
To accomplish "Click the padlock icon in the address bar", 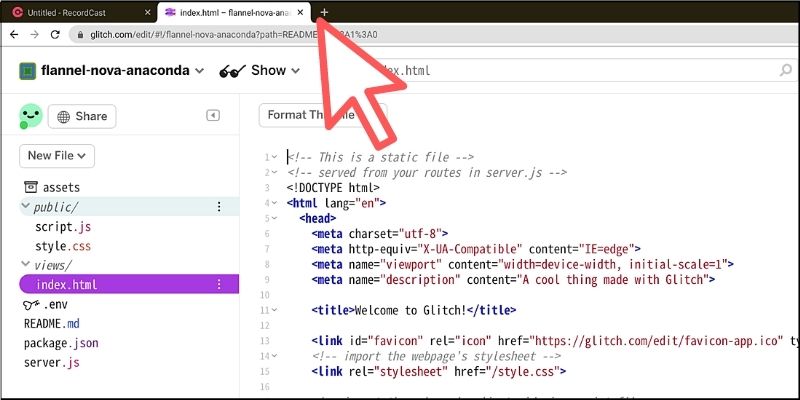I will point(80,35).
